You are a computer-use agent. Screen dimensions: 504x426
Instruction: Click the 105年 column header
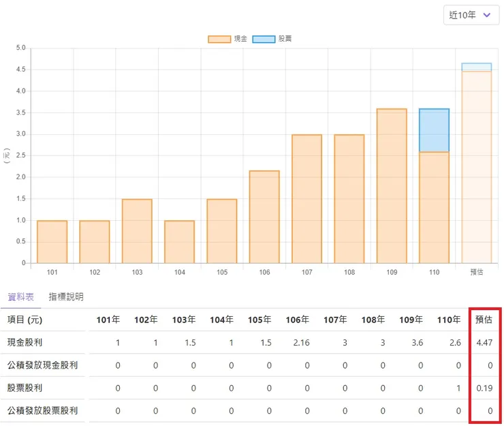point(259,320)
